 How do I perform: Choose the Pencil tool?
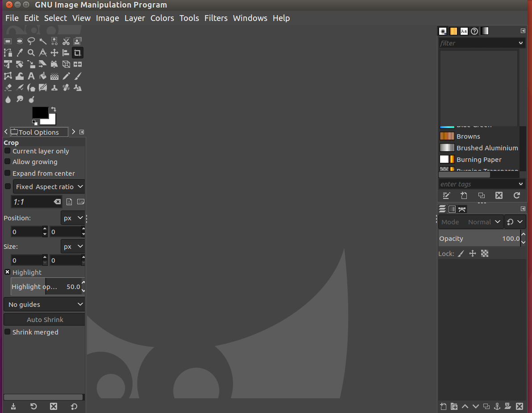pyautogui.click(x=66, y=76)
